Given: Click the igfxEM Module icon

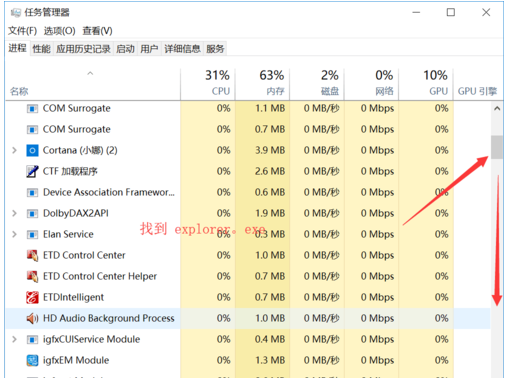Looking at the screenshot, I should point(32,360).
